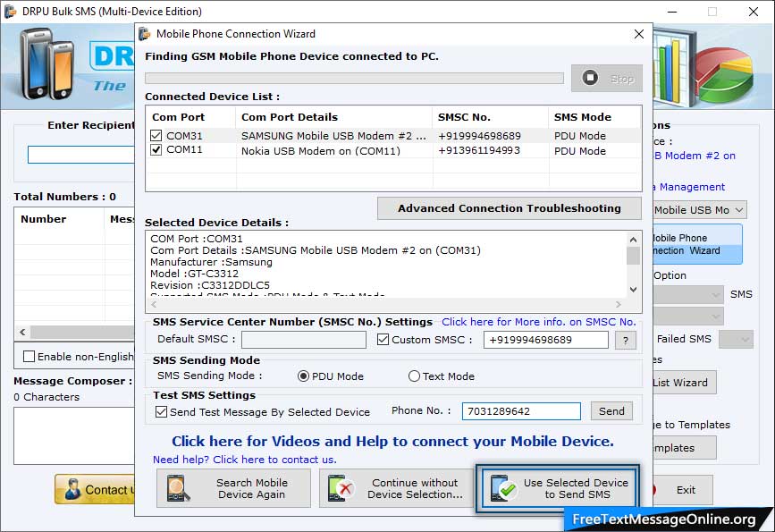Click the device details scroll down arrow
This screenshot has width=775, height=532.
pyautogui.click(x=633, y=290)
